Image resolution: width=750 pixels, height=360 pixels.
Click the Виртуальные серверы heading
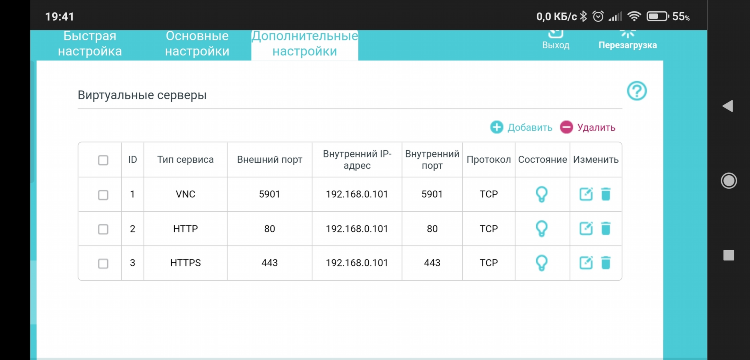tap(142, 95)
